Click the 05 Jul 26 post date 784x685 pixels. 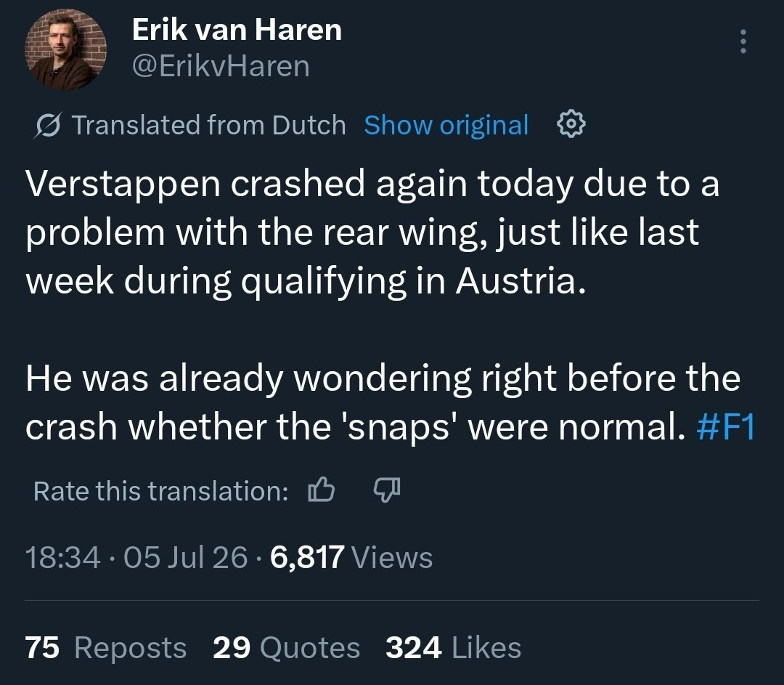point(186,557)
